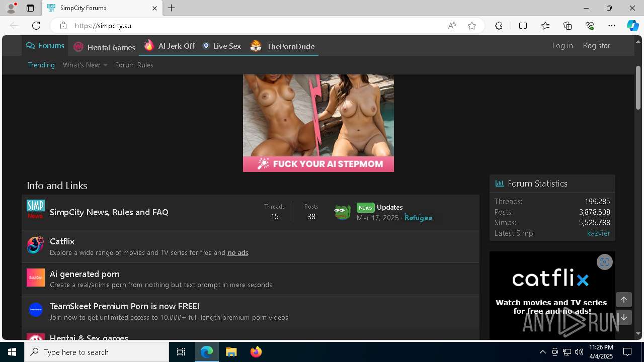Reload the page with refresh button

pos(36,26)
